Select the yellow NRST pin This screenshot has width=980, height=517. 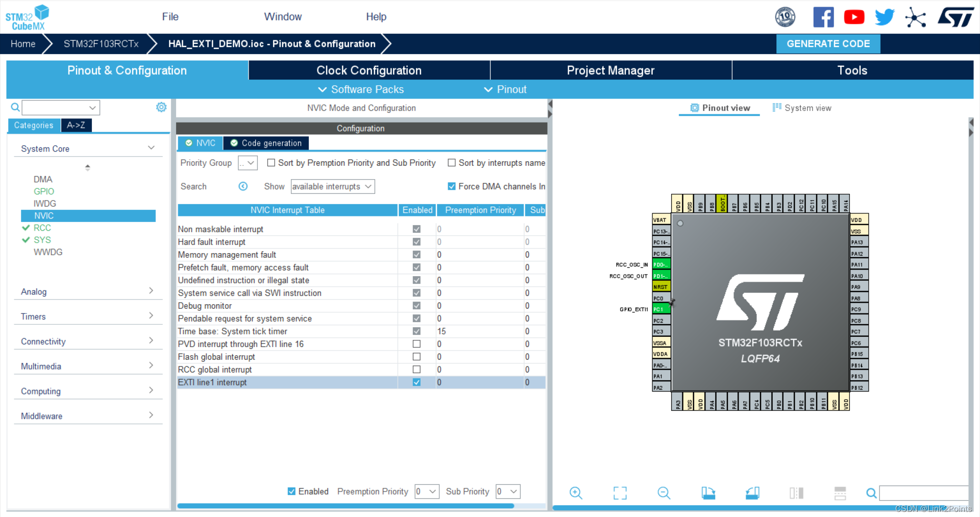click(x=661, y=287)
